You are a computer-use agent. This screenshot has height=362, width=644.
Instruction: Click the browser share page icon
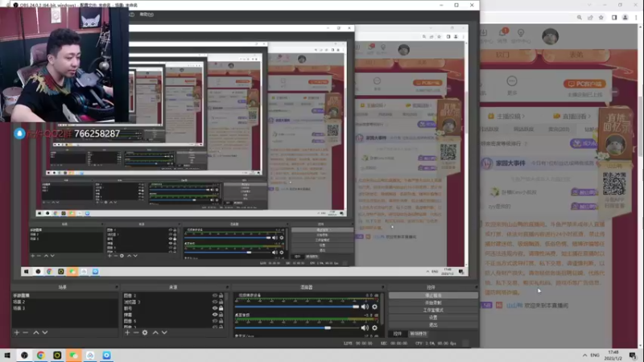point(590,18)
